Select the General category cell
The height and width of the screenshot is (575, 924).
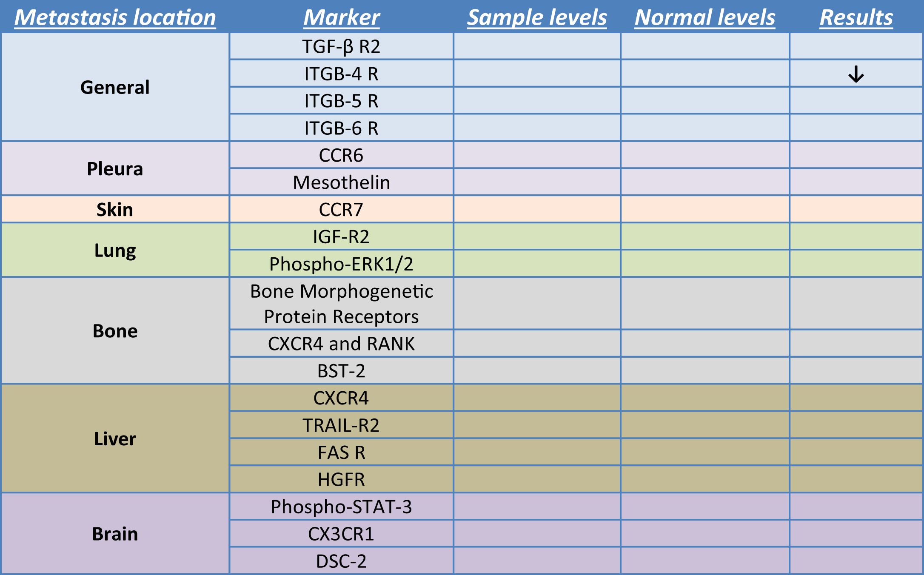click(115, 87)
